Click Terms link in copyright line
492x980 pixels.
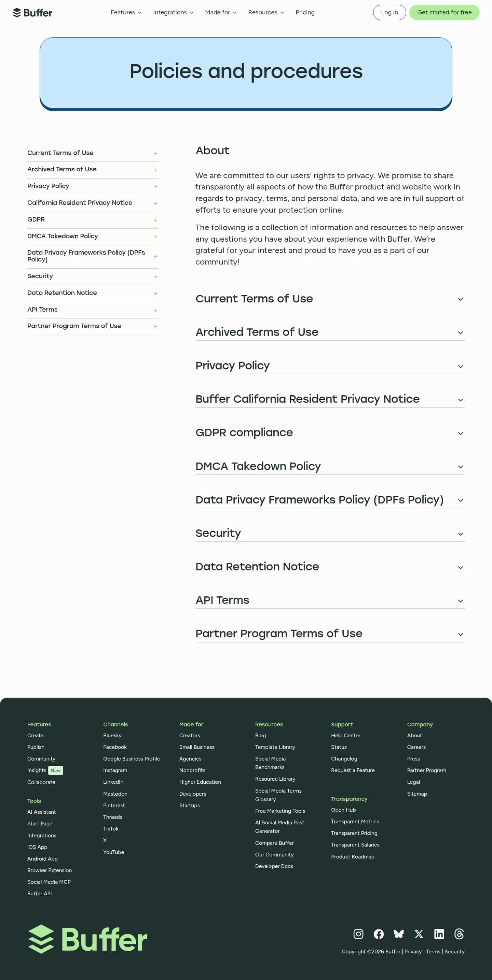(433, 951)
